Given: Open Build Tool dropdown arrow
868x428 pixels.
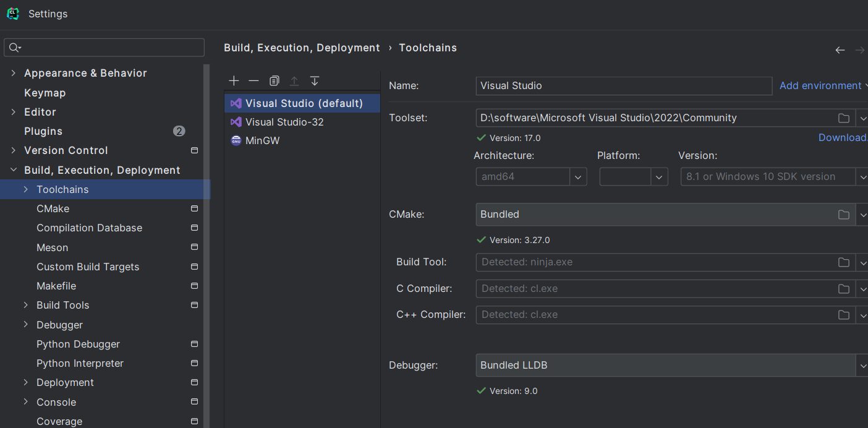Looking at the screenshot, I should click(x=862, y=262).
